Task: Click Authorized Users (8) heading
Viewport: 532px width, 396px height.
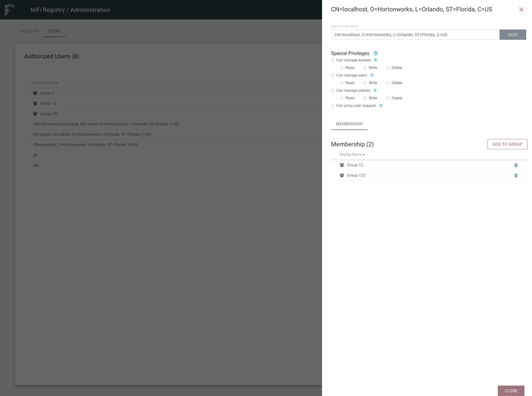Action: point(52,57)
